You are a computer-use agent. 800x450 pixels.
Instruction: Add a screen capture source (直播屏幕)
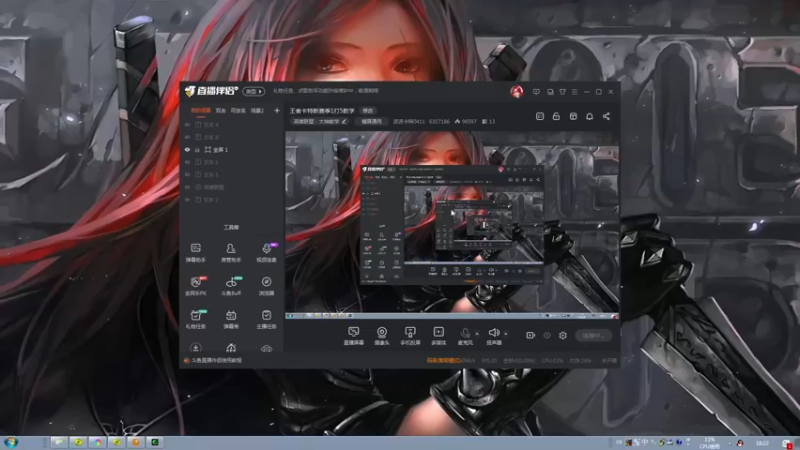tap(354, 336)
